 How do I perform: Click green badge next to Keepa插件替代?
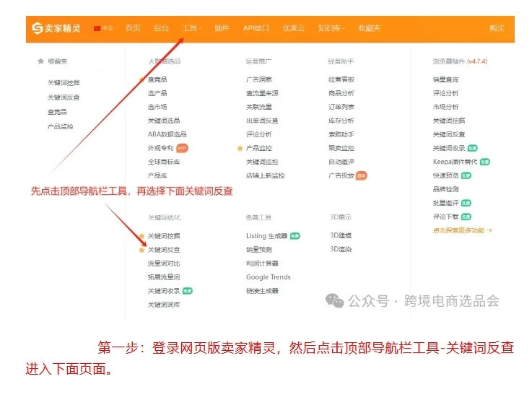click(x=485, y=162)
